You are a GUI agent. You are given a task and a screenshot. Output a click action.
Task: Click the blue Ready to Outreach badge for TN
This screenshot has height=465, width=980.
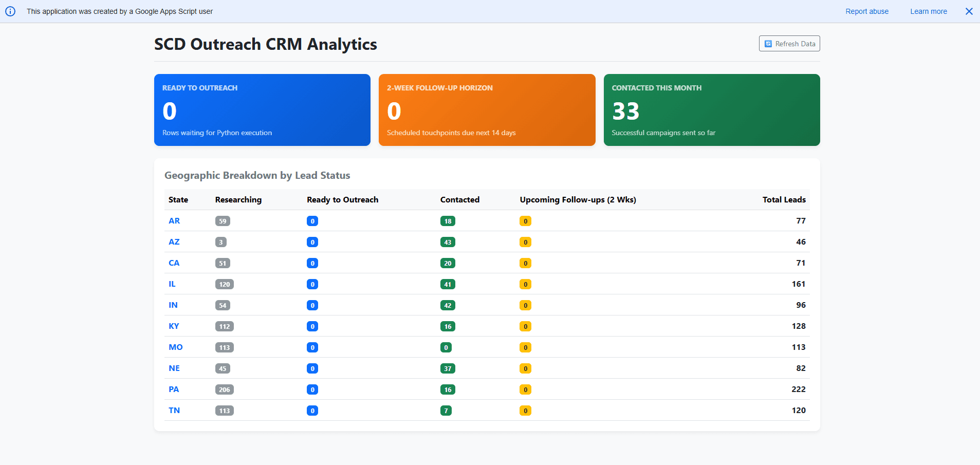(312, 411)
